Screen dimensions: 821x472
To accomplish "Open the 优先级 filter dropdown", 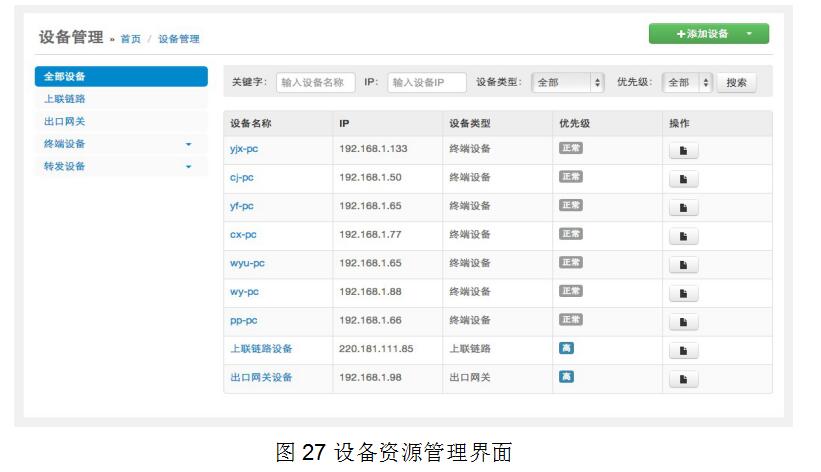I will pyautogui.click(x=688, y=83).
